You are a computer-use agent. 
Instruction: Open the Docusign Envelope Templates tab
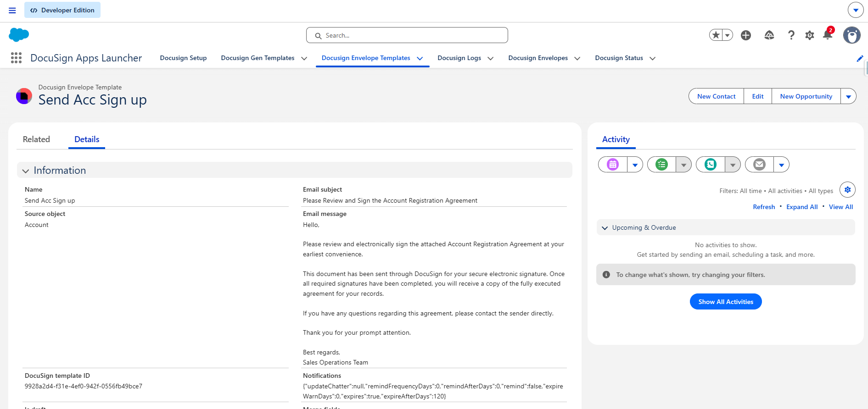(366, 58)
